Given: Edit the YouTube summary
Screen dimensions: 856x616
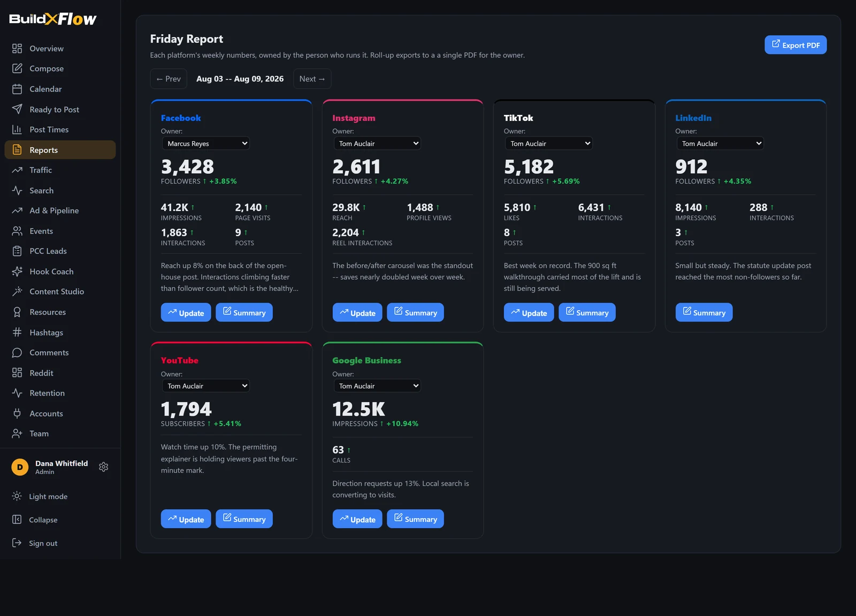Looking at the screenshot, I should point(244,519).
